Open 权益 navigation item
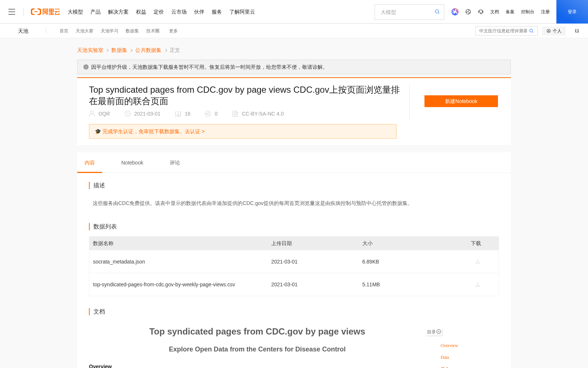The height and width of the screenshot is (368, 588). [141, 12]
